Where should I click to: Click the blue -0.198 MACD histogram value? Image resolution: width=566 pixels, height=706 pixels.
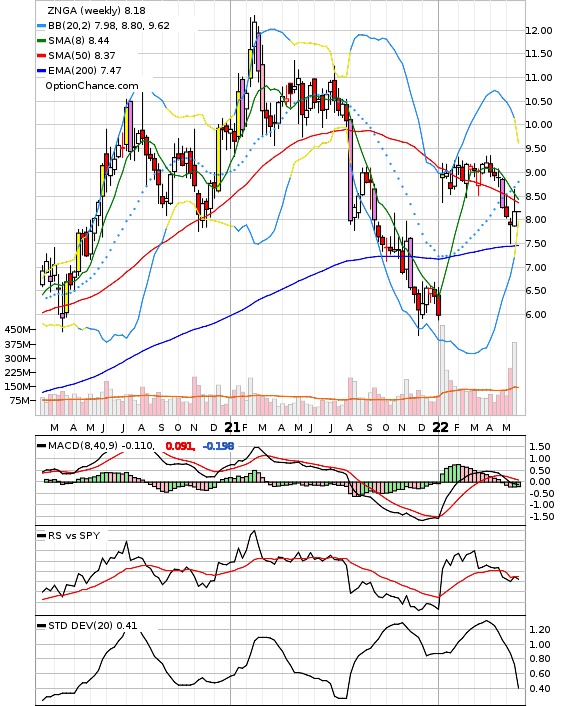pos(218,446)
